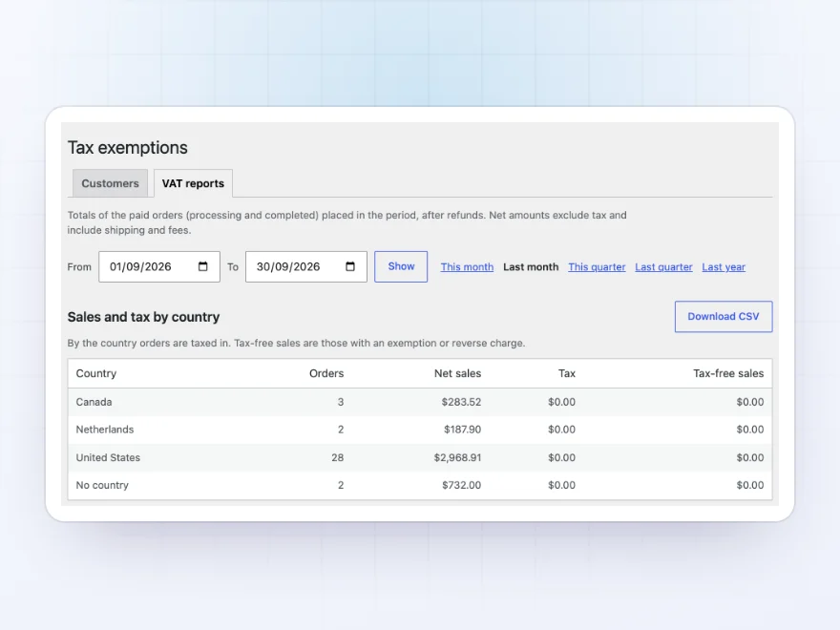The image size is (840, 630).
Task: Select the United States row label
Action: coord(108,457)
